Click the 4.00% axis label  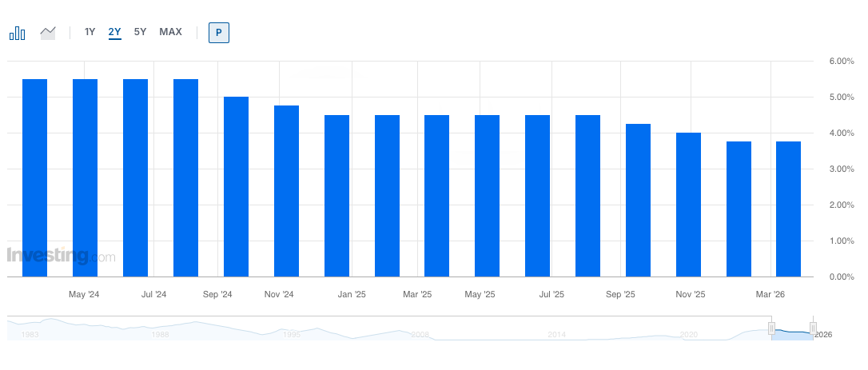(x=842, y=133)
